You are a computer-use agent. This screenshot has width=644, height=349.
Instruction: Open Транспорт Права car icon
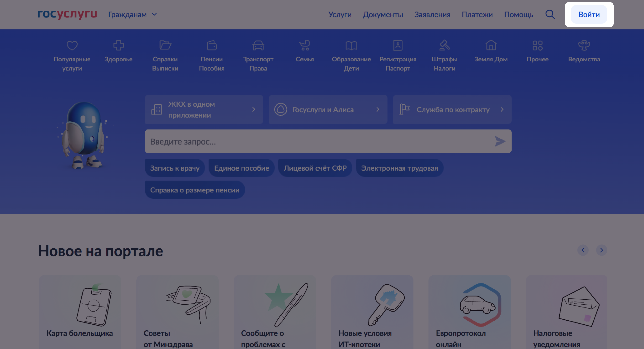pyautogui.click(x=258, y=45)
